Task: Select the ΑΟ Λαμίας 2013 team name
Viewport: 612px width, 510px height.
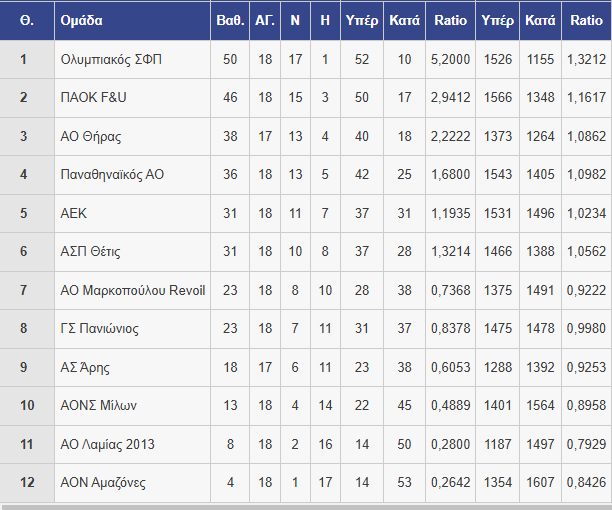Action: point(107,444)
